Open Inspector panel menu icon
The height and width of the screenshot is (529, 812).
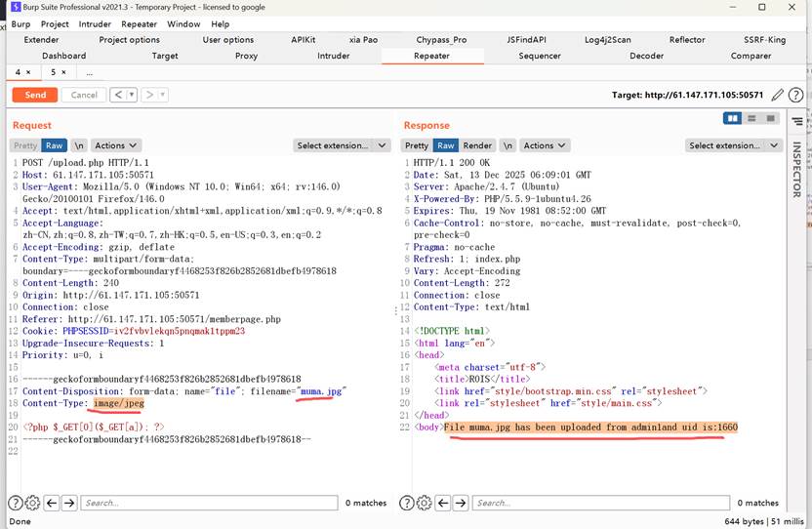797,121
